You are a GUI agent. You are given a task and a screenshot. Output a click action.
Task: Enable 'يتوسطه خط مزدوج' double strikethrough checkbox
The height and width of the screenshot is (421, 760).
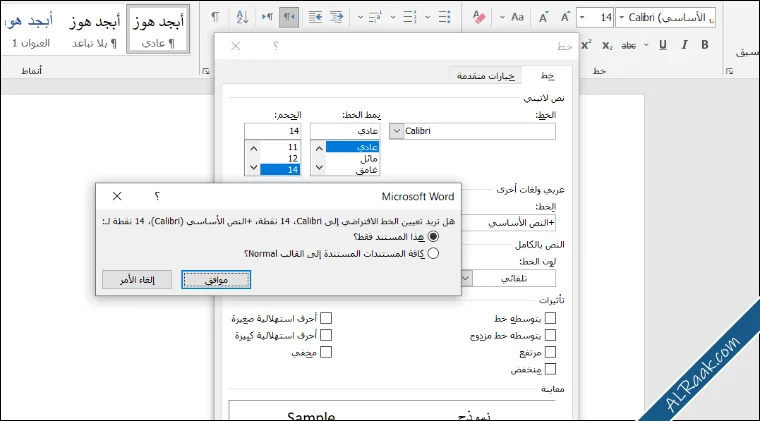[x=550, y=335]
